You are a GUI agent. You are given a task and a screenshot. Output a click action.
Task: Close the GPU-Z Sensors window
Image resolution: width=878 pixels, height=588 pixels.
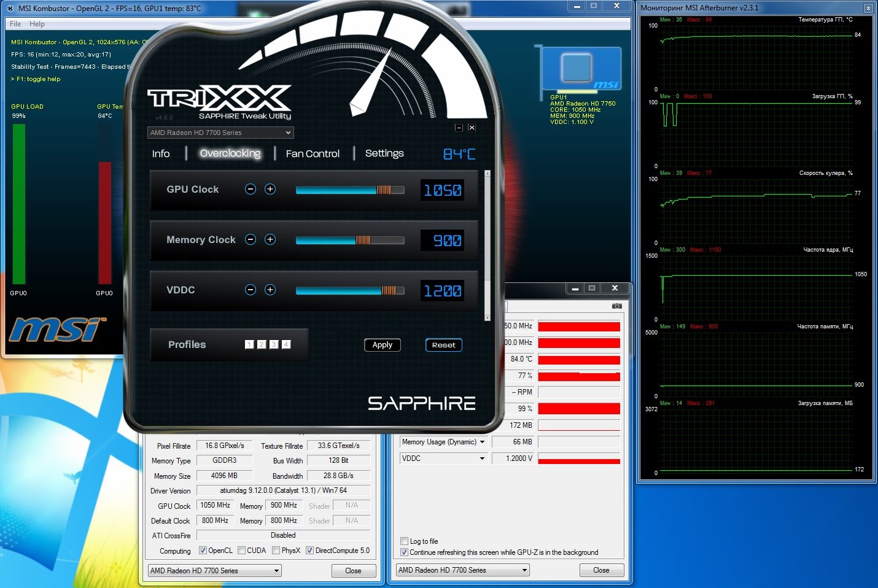click(601, 570)
